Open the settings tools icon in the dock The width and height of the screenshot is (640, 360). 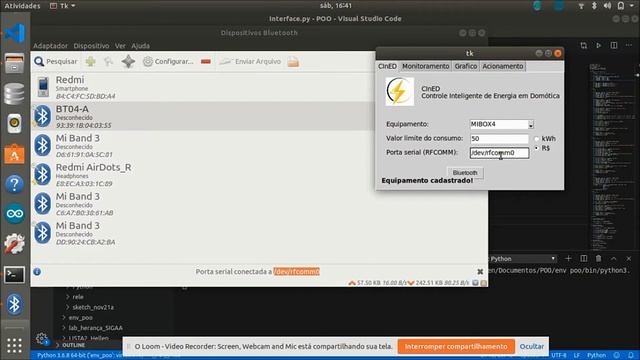[15, 244]
